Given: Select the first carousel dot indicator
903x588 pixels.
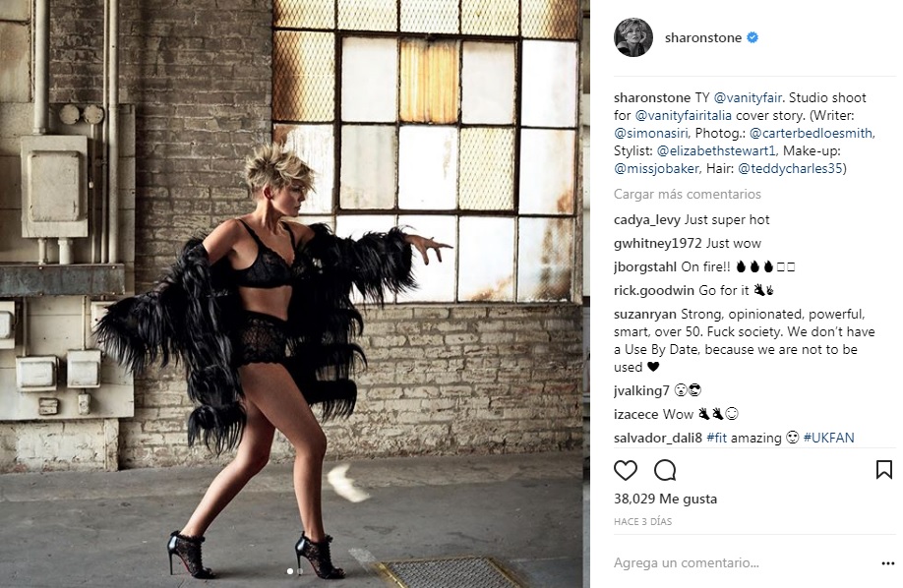Looking at the screenshot, I should point(289,571).
